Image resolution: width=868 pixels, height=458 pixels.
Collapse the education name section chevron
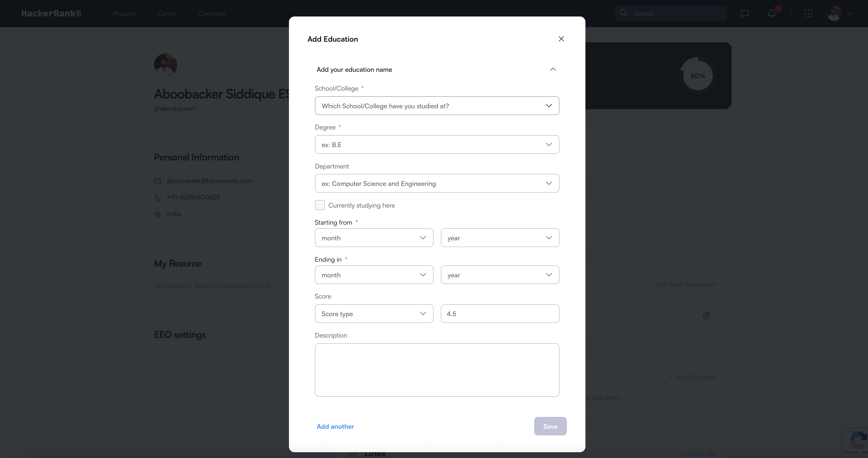coord(553,69)
